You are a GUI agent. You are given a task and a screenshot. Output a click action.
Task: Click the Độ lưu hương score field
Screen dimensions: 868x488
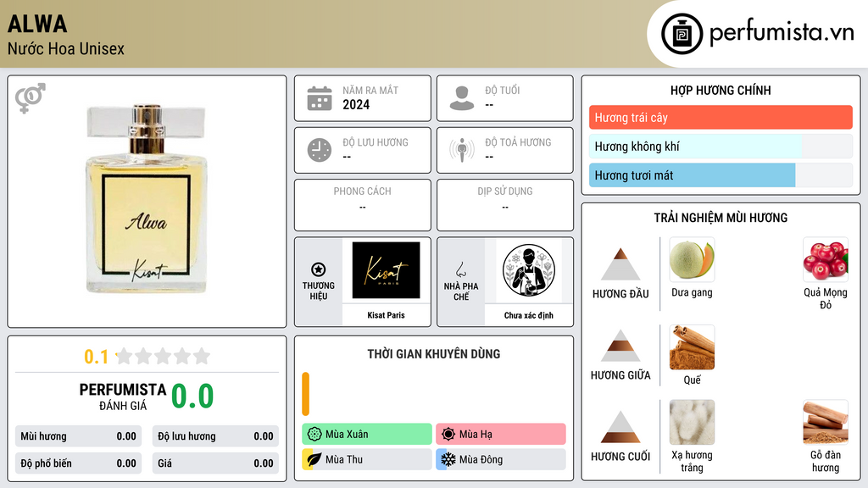click(215, 436)
